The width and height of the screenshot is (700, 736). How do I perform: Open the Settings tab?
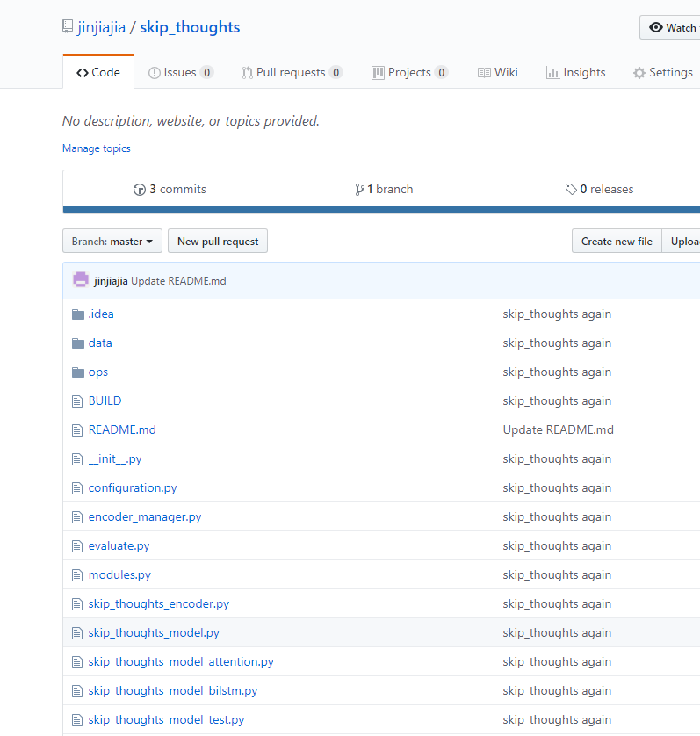(x=663, y=72)
